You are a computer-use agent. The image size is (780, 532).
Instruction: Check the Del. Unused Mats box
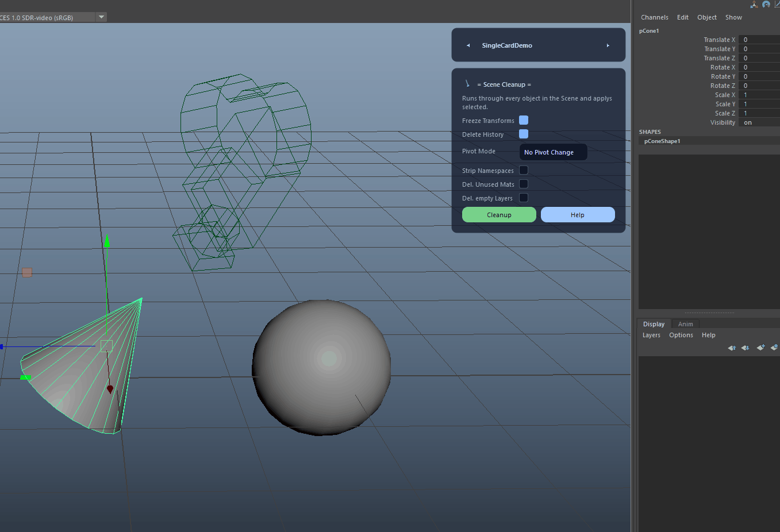click(524, 184)
